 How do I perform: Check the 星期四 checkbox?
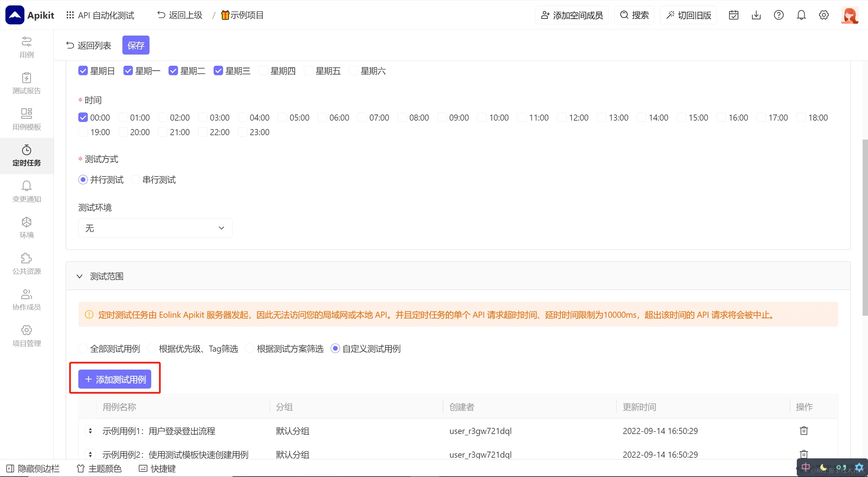click(x=263, y=71)
